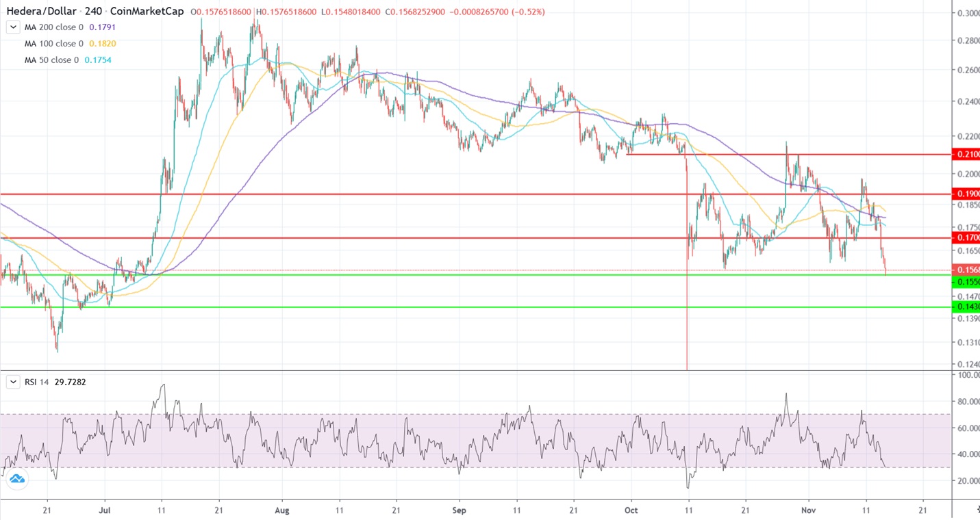Select the 0.2100 red price label
The image size is (980, 520).
pos(966,155)
